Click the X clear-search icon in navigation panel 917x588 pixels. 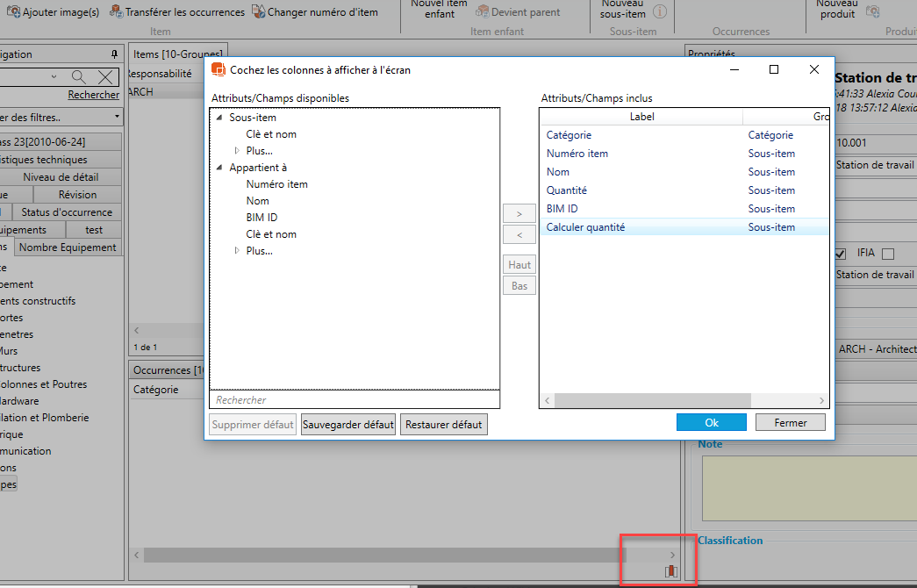pos(105,77)
